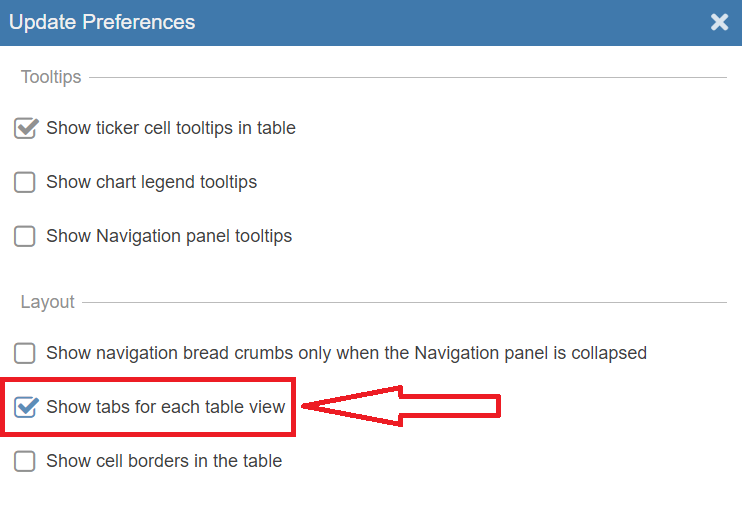The height and width of the screenshot is (517, 742).
Task: Tick the Navigation panel tooltips checkbox
Action: pos(25,236)
